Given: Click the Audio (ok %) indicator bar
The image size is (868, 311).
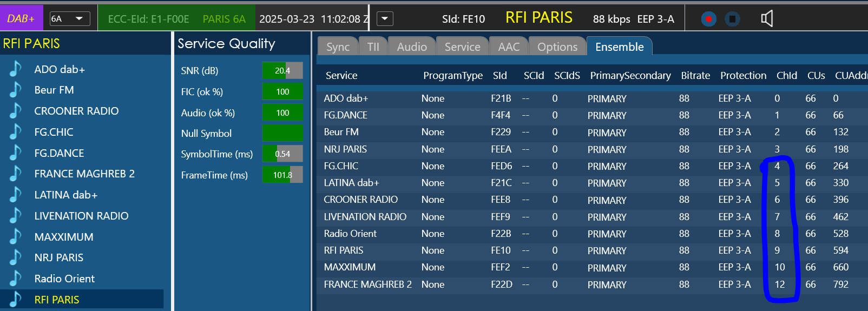Looking at the screenshot, I should tap(282, 113).
